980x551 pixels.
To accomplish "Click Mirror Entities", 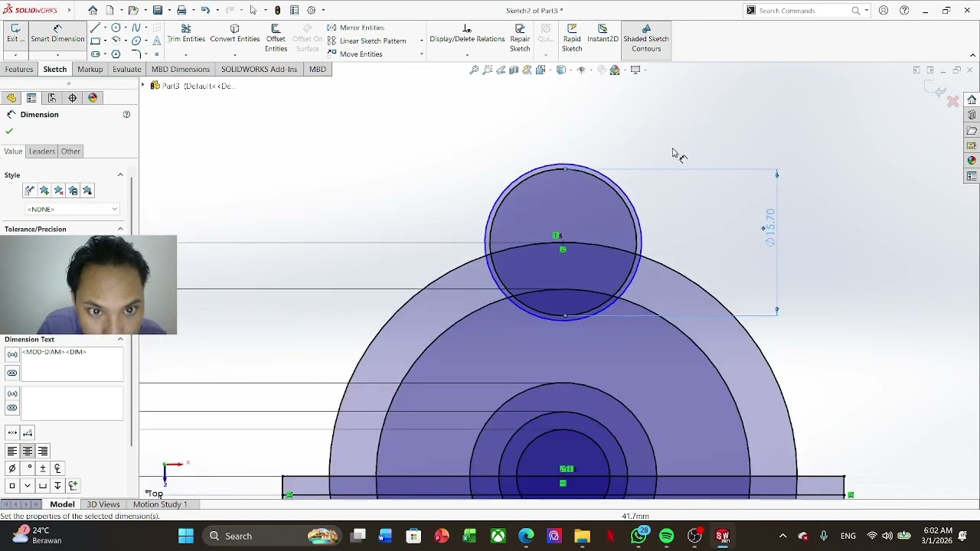I will pyautogui.click(x=356, y=28).
